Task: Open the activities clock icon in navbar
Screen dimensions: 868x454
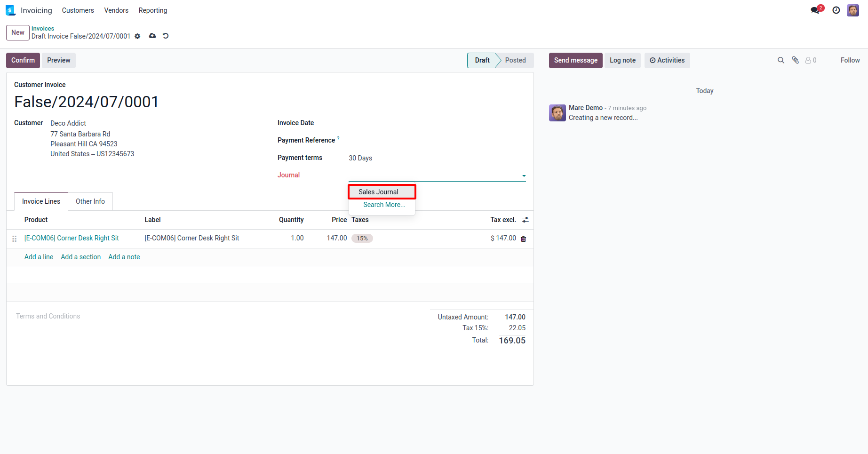Action: [x=836, y=10]
